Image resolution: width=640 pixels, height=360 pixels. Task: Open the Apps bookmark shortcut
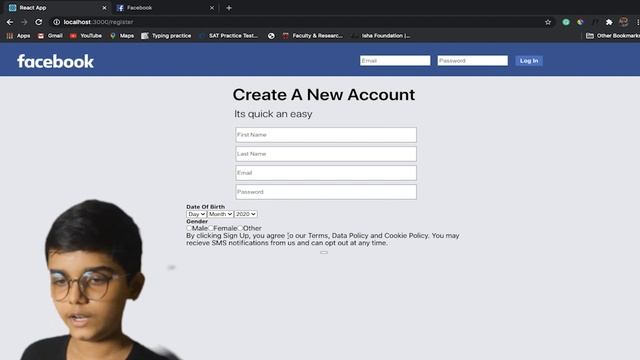(x=18, y=36)
